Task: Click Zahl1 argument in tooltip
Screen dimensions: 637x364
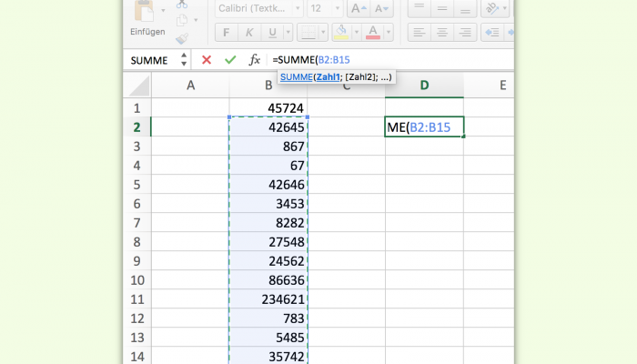Action: point(328,76)
